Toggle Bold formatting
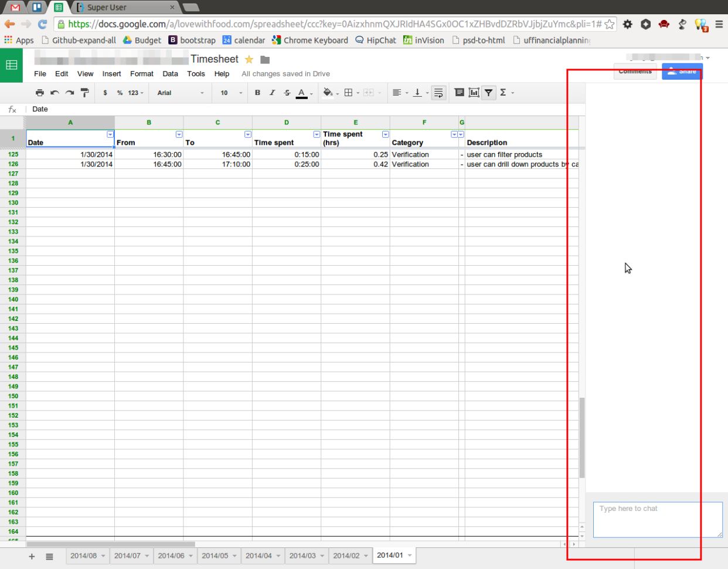Screen dimensions: 728x569 coord(257,92)
